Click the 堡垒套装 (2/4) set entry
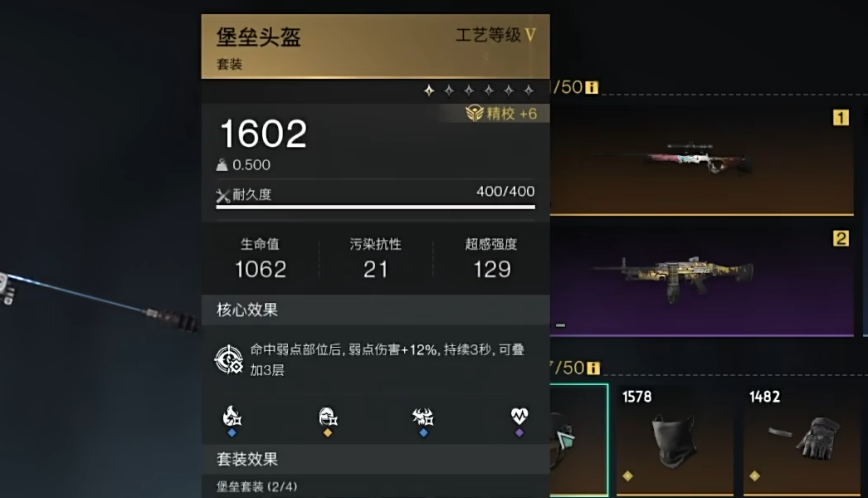Viewport: 868px width, 498px height. tap(257, 486)
